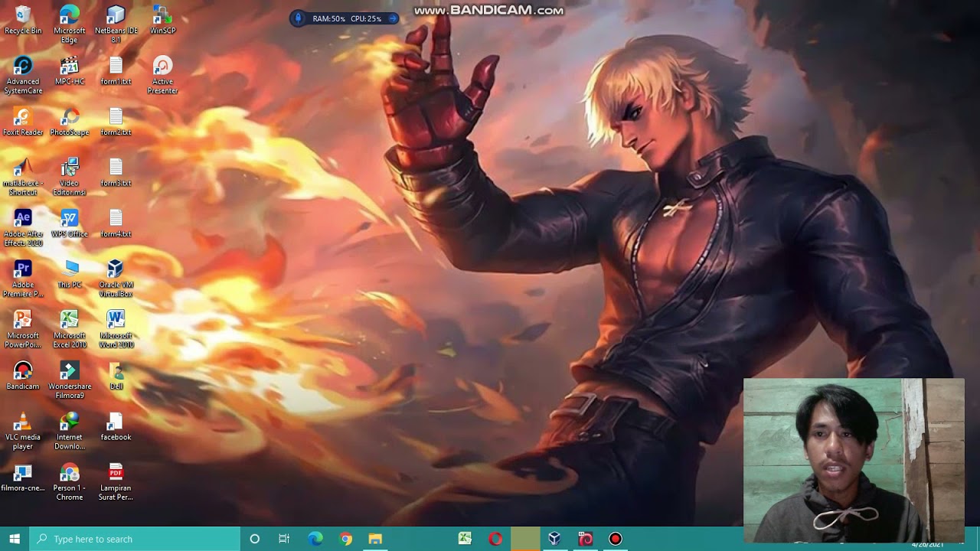Select the Microsoft Edge desktop shortcut
The height and width of the screenshot is (551, 980).
[70, 24]
